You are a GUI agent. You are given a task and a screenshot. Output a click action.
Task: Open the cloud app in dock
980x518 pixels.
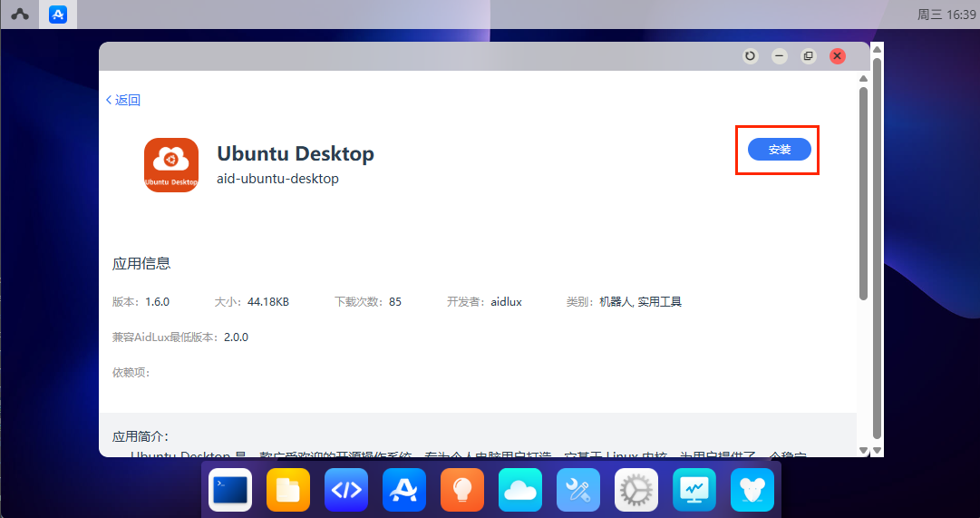520,490
